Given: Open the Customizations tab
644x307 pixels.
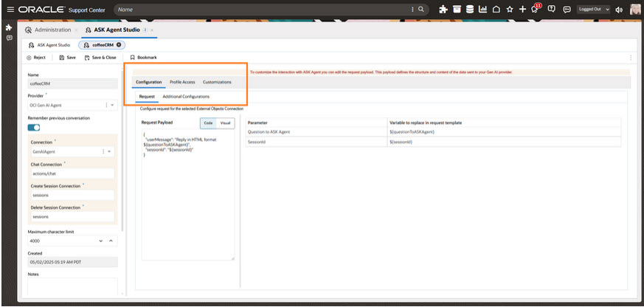Looking at the screenshot, I should coord(217,82).
